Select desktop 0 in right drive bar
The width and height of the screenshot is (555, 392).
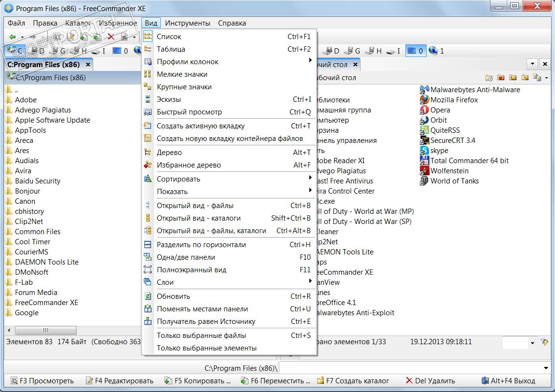(x=415, y=51)
